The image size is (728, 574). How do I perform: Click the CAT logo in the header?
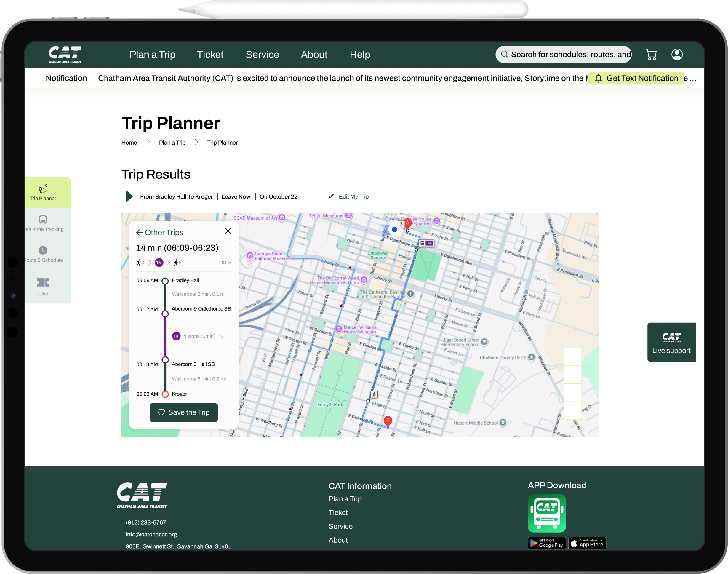coord(65,55)
